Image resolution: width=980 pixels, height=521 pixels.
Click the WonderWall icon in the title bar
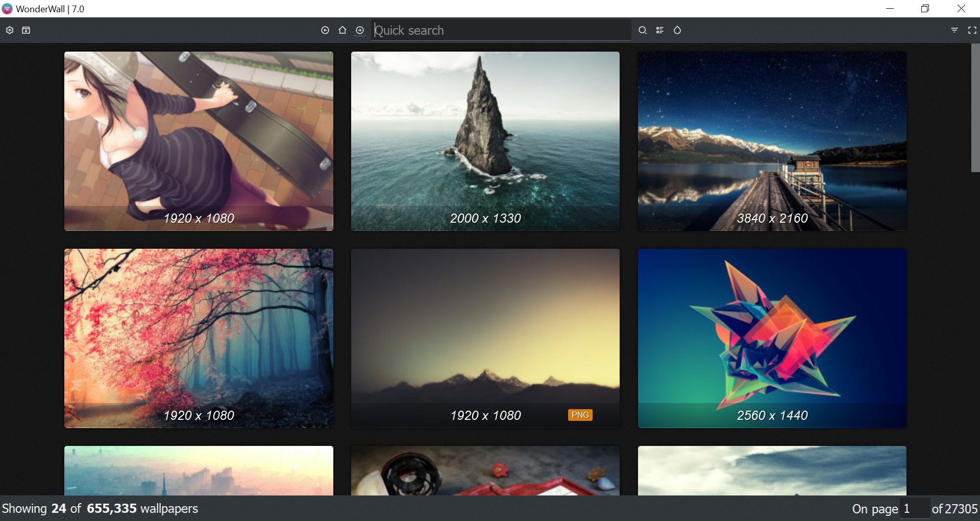coord(7,9)
